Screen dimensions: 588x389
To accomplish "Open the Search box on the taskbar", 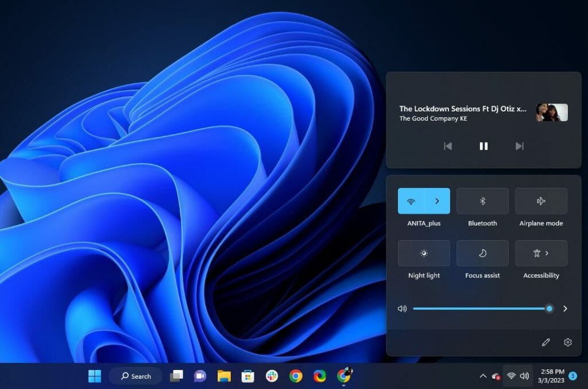I will tap(136, 376).
